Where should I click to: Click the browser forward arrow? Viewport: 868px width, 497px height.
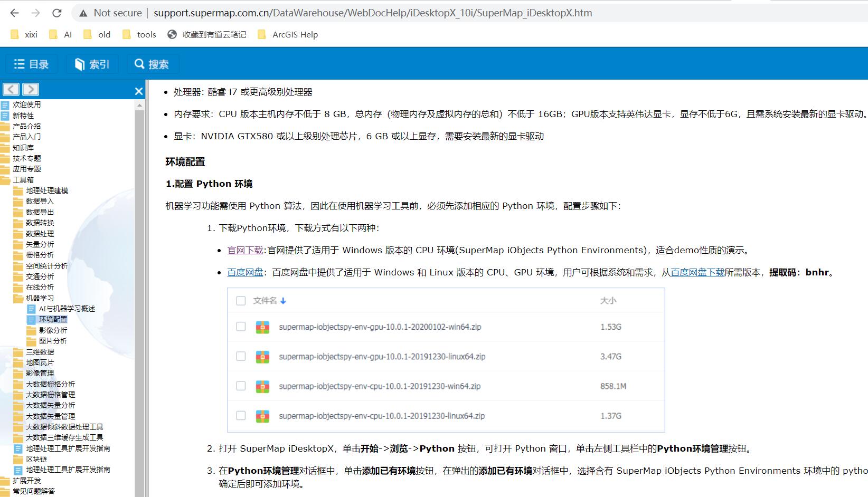point(35,13)
